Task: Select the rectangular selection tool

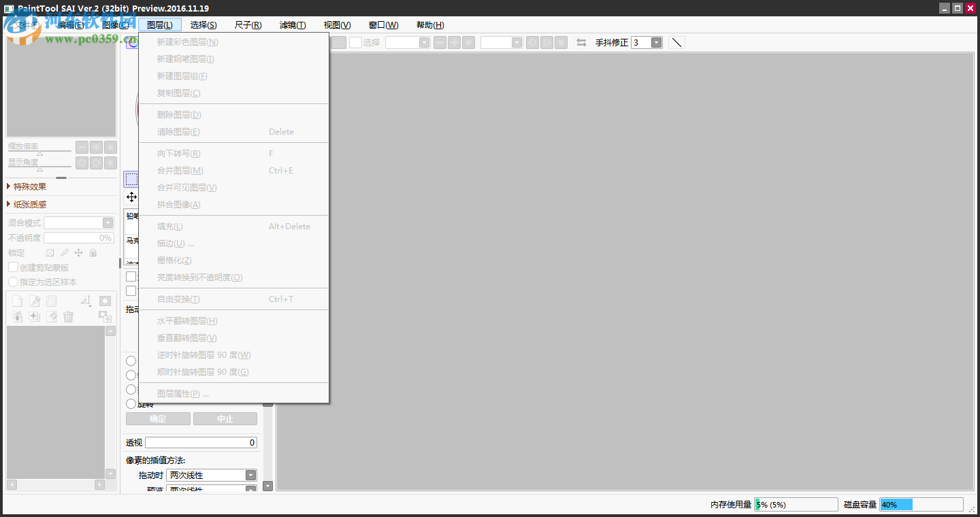Action: (131, 179)
